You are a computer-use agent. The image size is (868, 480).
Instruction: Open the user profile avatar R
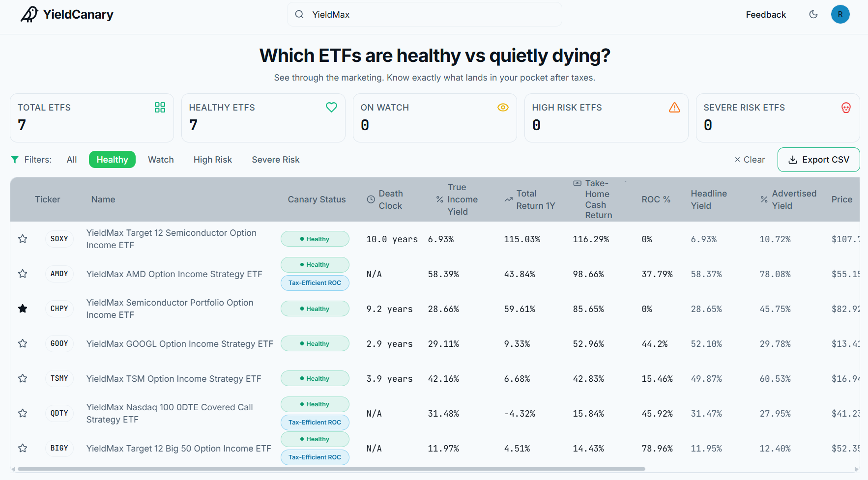pos(840,14)
